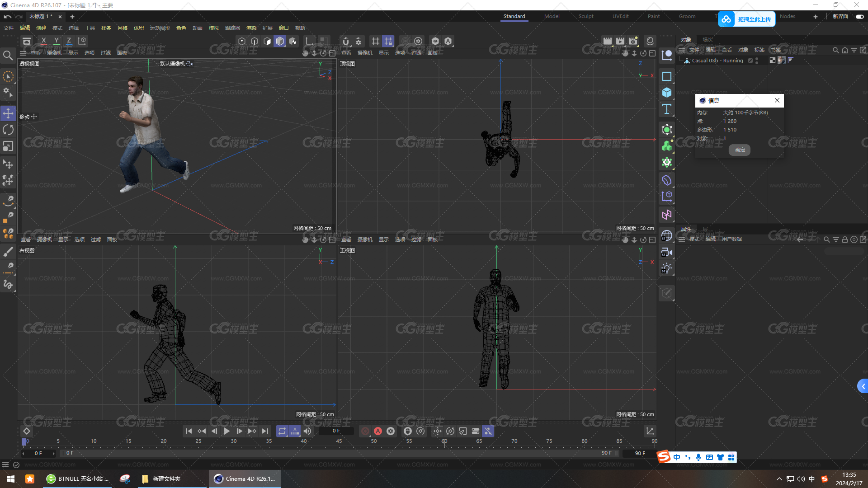Open the bottom-left status hamburger menu
The width and height of the screenshot is (868, 488).
(5, 465)
